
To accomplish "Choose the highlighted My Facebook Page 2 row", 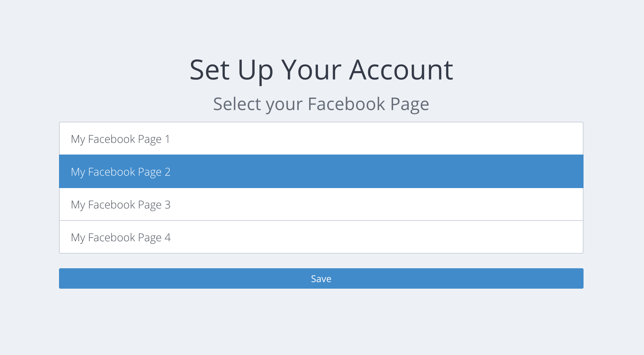I will click(321, 171).
